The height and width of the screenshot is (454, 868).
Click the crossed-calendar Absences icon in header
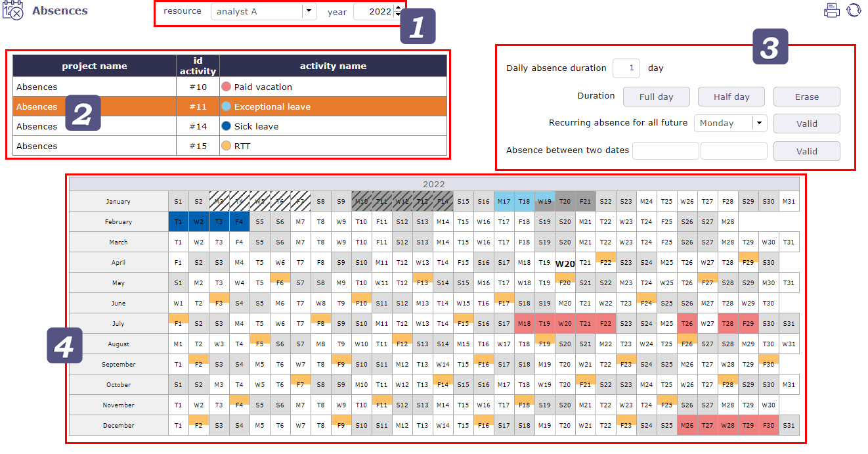(13, 11)
